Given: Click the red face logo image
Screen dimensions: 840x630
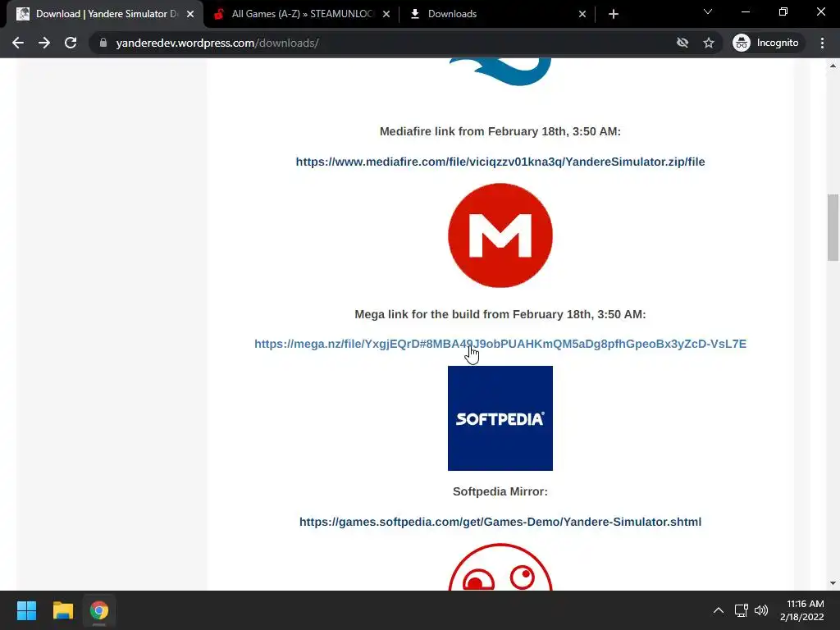Looking at the screenshot, I should coord(500,567).
